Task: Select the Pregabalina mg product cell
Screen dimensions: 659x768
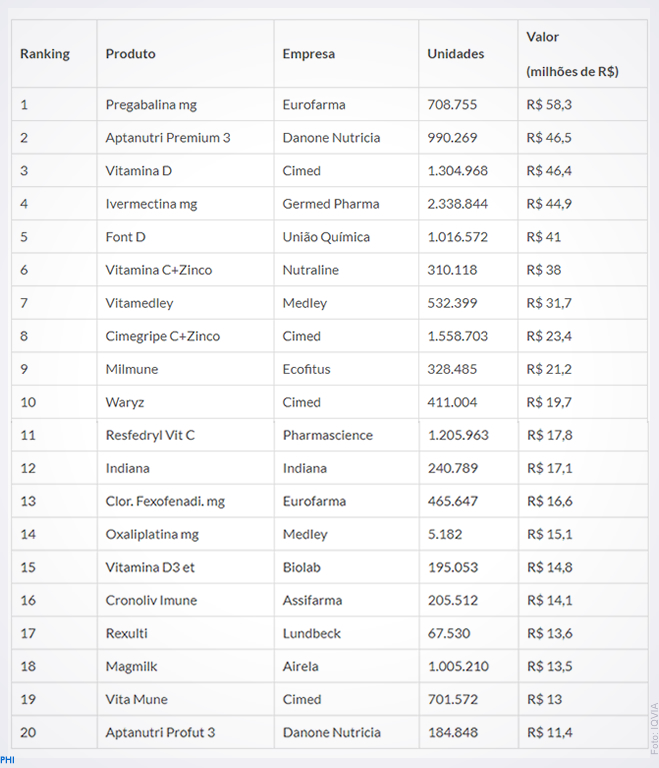Action: (x=151, y=105)
